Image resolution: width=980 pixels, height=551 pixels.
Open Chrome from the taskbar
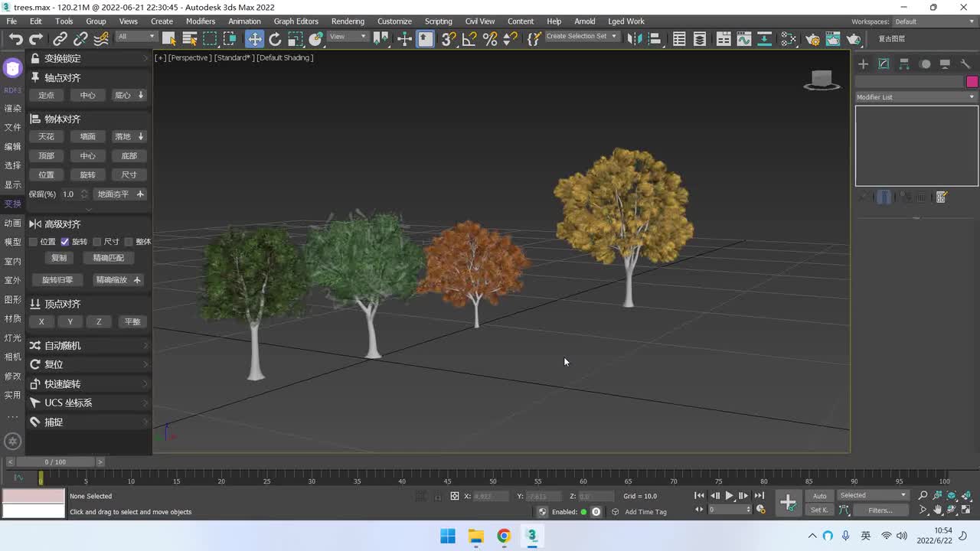point(504,536)
